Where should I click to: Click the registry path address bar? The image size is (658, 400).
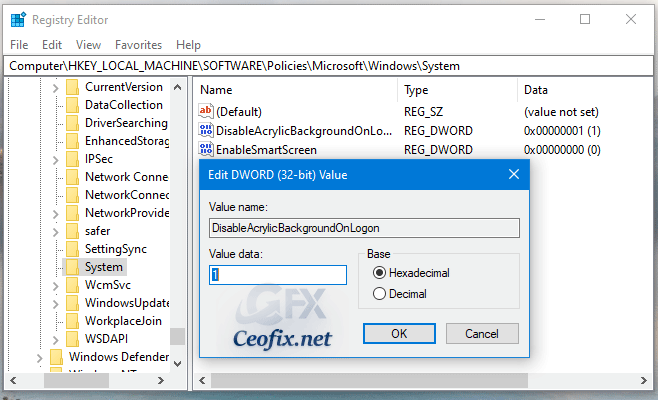[x=329, y=66]
